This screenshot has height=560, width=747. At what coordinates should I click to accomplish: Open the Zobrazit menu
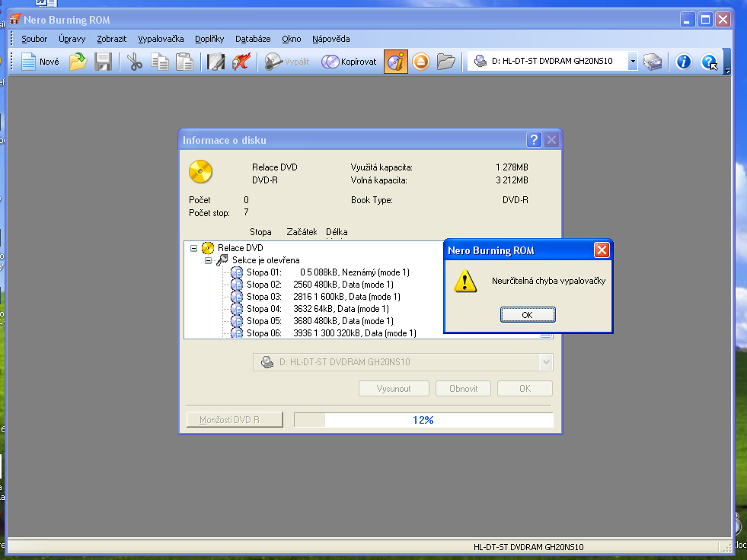111,39
